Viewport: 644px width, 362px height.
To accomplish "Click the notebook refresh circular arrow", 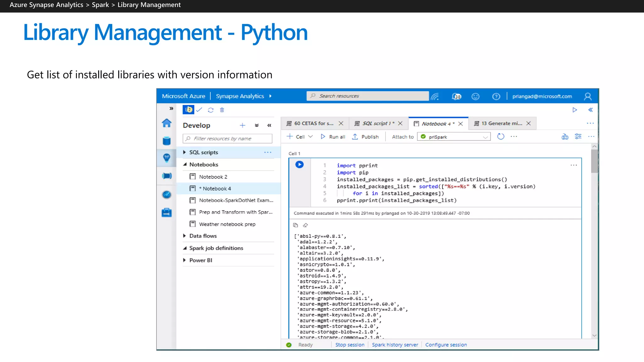I will [x=501, y=136].
